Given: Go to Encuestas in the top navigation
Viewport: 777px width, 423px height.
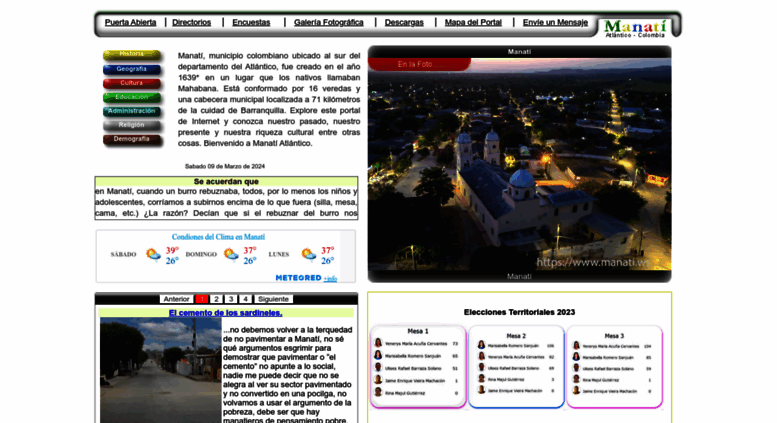Looking at the screenshot, I should pyautogui.click(x=251, y=22).
